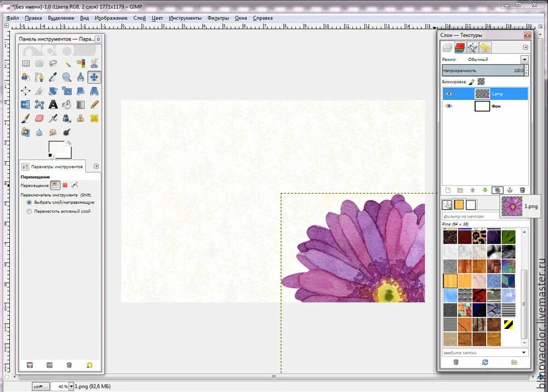Select the Scissors Select tool
The height and width of the screenshot is (392, 548).
[94, 63]
